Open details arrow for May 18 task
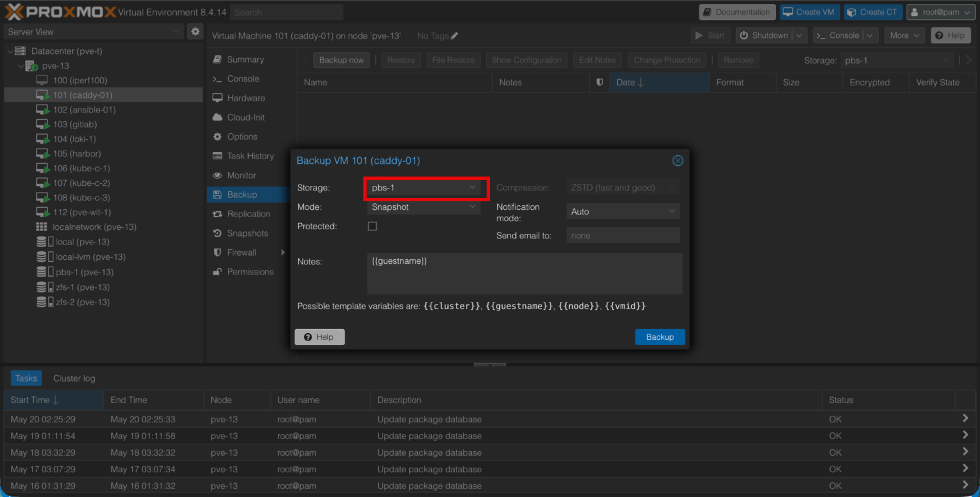Screen dimensions: 980x497 pyautogui.click(x=965, y=452)
